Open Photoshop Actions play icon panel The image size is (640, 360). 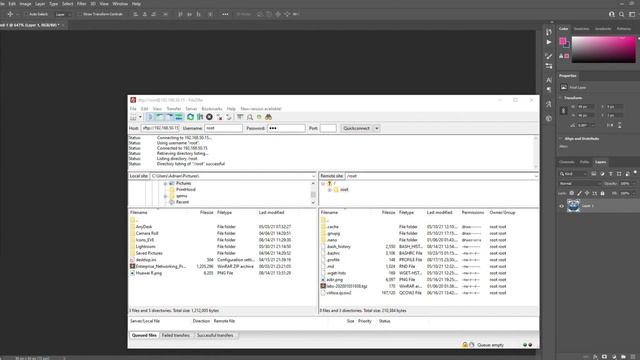coord(549,42)
